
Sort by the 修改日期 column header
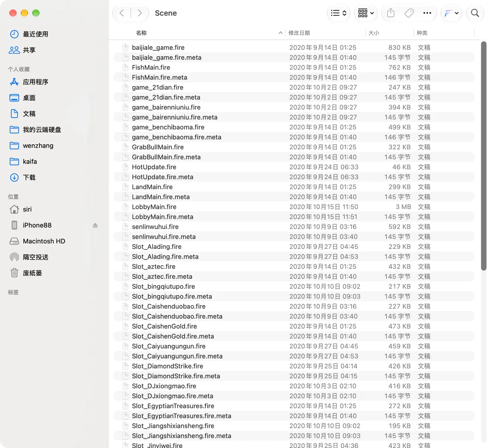[299, 33]
